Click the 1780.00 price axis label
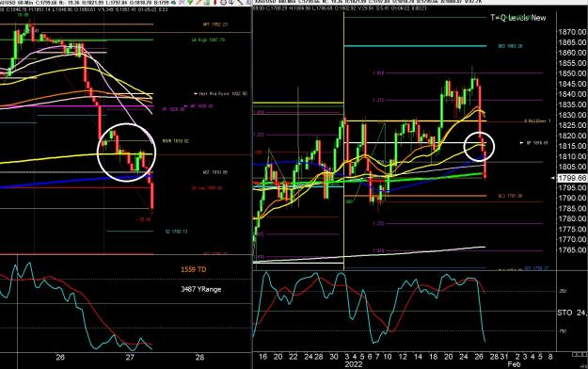Screen dimensions: 588x369 tap(572, 218)
